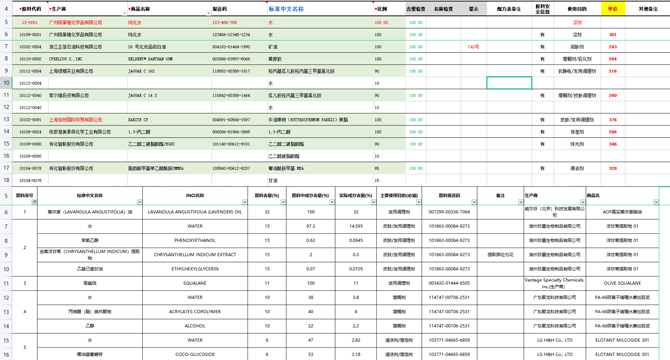Select the yellow 单价 header cell
Image resolution: width=670 pixels, height=360 pixels.
pos(613,9)
